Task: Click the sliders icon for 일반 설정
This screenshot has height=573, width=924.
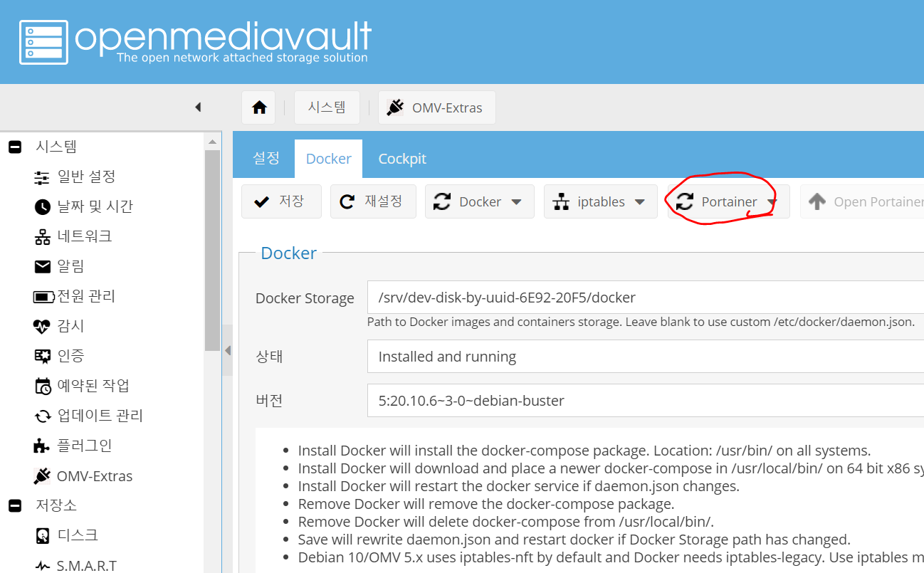Action: pyautogui.click(x=43, y=177)
